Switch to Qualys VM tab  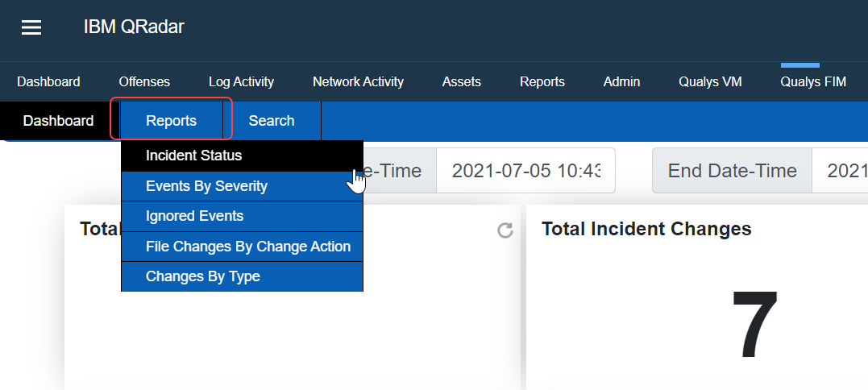coord(710,82)
